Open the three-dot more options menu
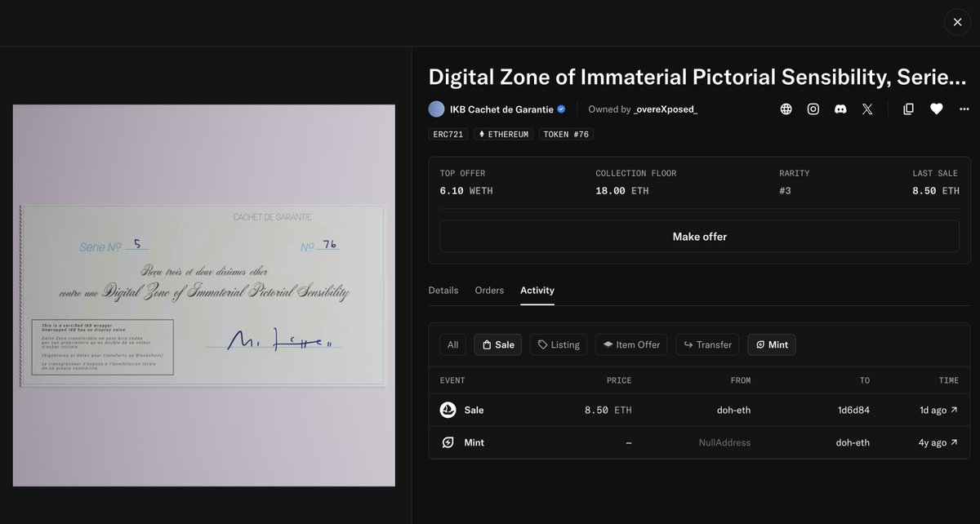The height and width of the screenshot is (524, 980). pos(964,109)
